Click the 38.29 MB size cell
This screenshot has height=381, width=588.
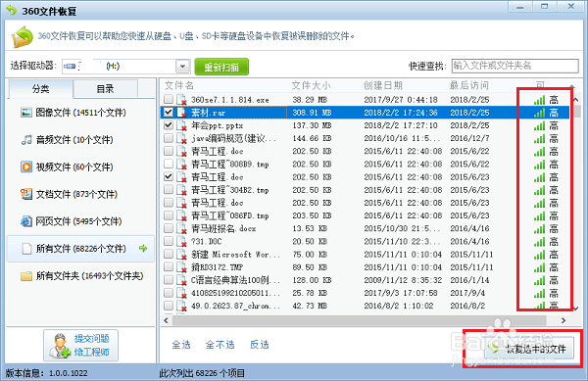310,100
